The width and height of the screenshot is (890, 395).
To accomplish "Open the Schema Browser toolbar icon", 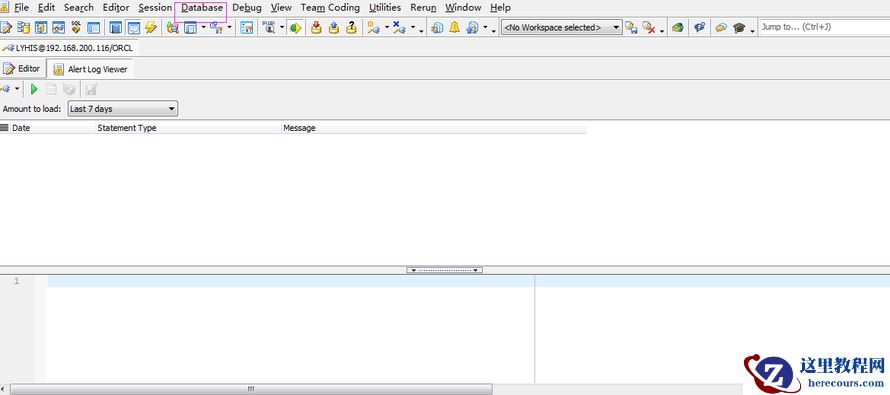I will click(x=24, y=27).
